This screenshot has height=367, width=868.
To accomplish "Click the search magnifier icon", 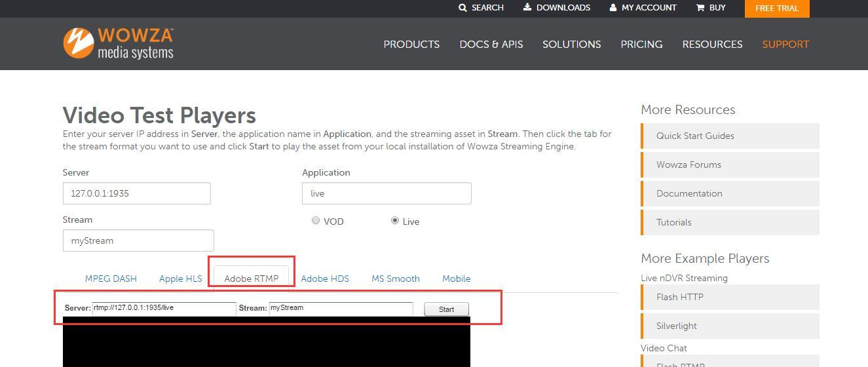I will (463, 8).
